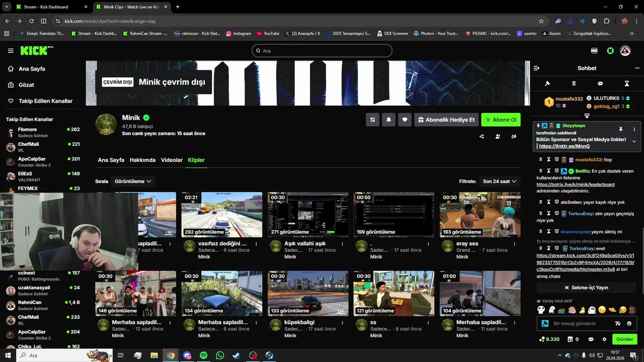Open Spotify from the Windows taskbar
Image resolution: width=644 pixels, height=362 pixels.
click(x=203, y=355)
